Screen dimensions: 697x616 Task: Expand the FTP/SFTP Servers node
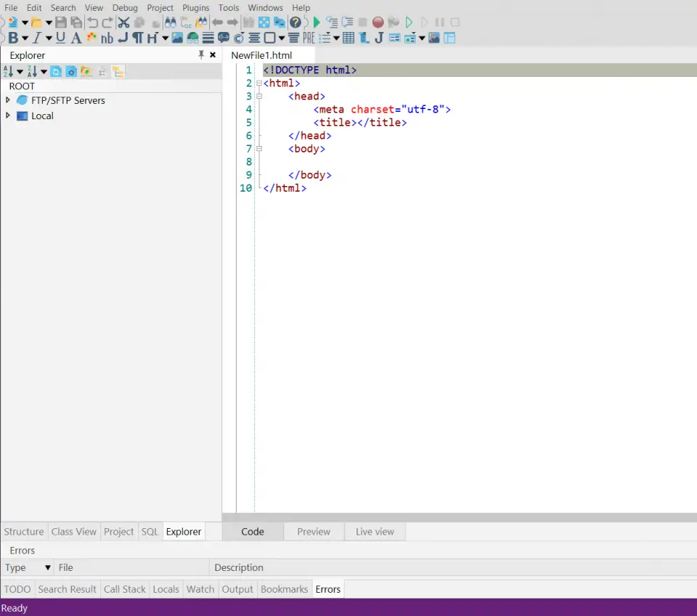8,100
